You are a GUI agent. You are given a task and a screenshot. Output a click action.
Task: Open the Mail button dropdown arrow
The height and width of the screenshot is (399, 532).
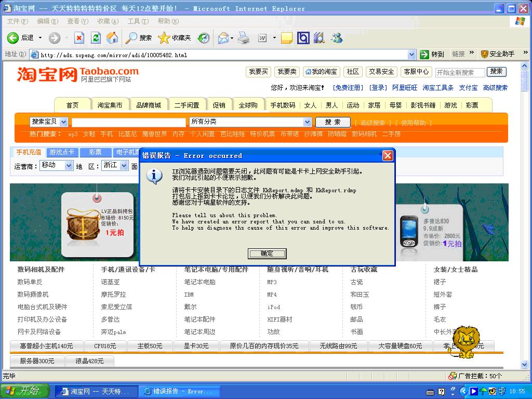pyautogui.click(x=232, y=37)
